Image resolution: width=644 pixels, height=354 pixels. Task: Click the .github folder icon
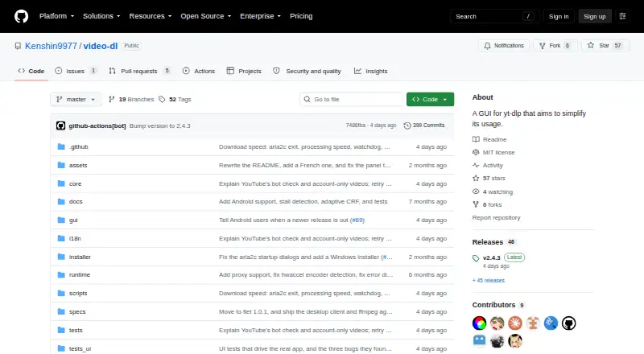click(61, 146)
